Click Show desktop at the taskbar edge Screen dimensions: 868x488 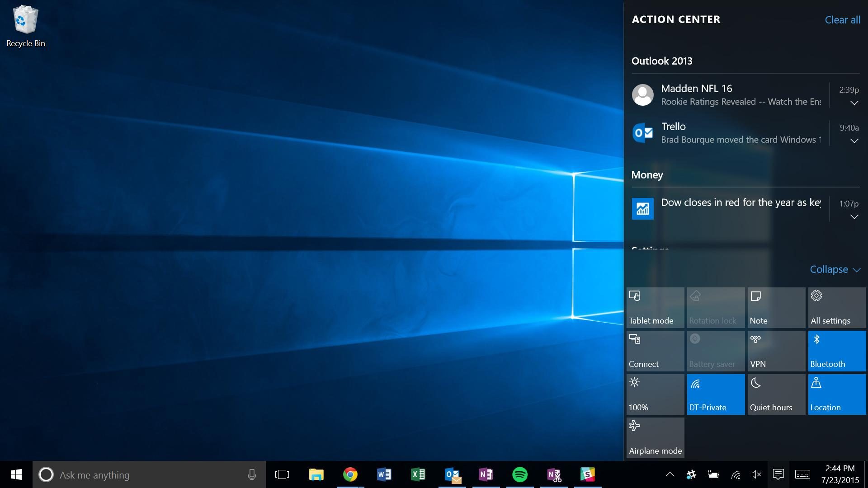point(865,474)
